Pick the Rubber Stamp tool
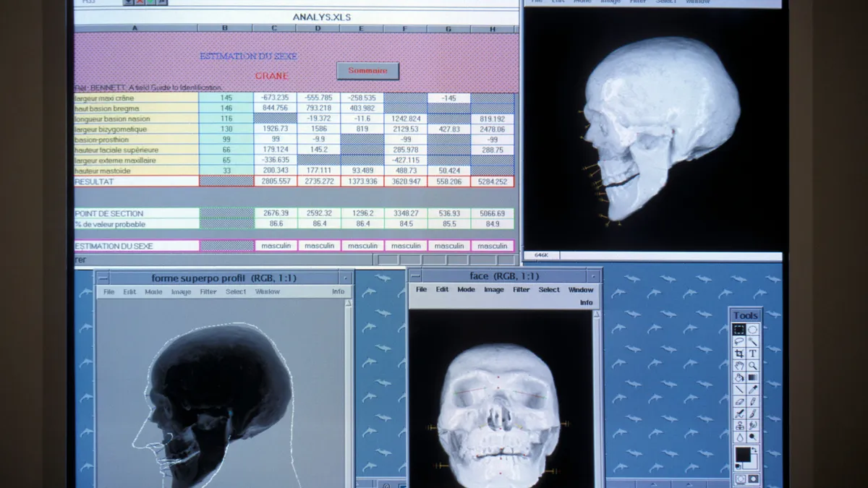The width and height of the screenshot is (868, 488). tap(740, 424)
